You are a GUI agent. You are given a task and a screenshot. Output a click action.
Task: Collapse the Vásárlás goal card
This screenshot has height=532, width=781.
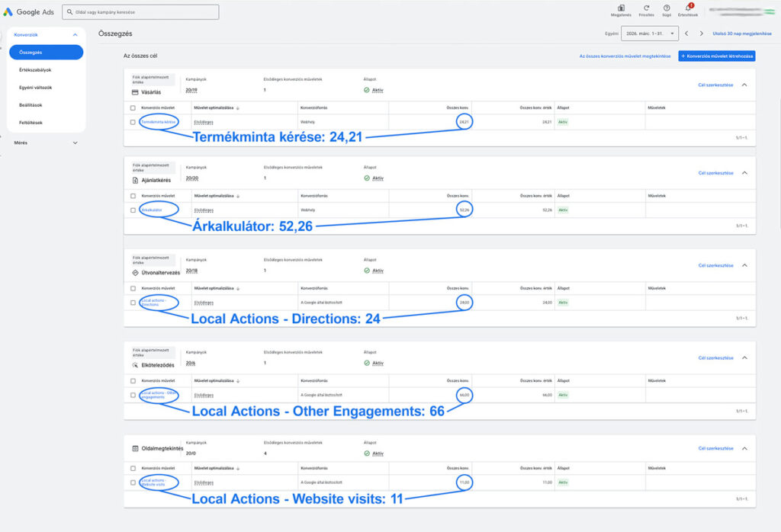744,85
